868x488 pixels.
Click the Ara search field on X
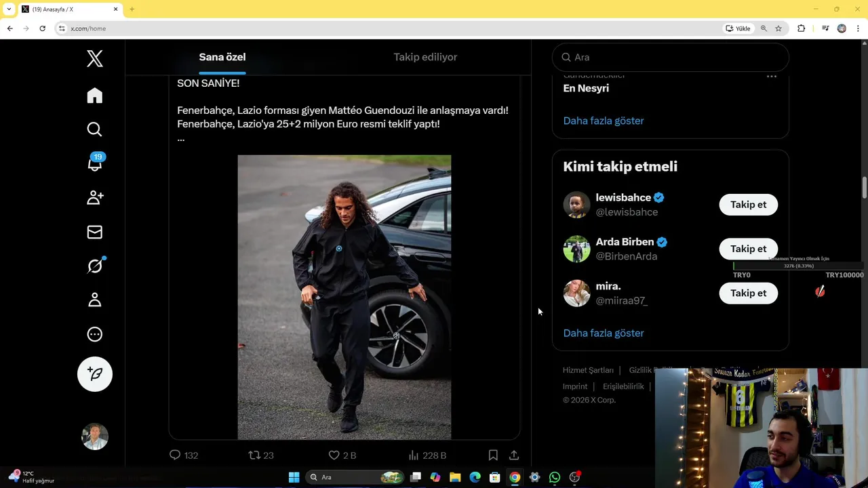671,58
